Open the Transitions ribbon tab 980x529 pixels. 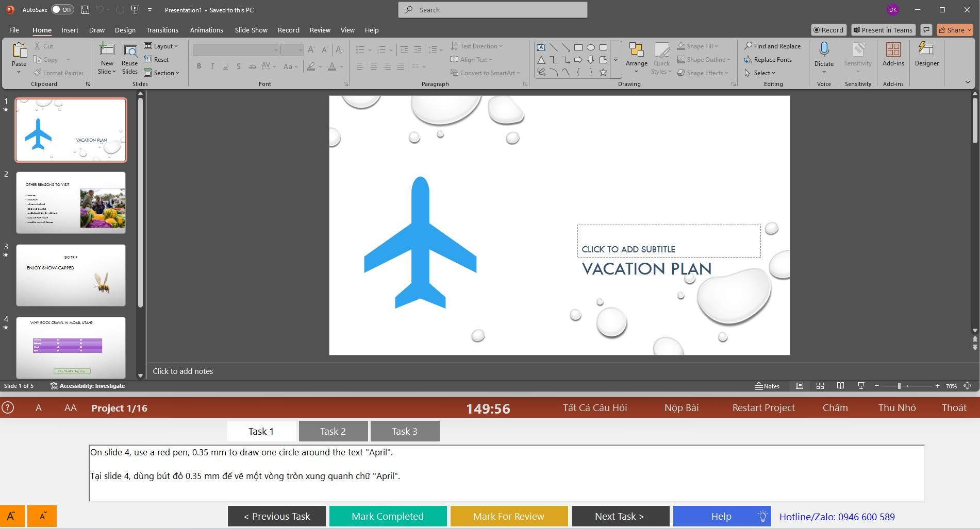click(162, 30)
